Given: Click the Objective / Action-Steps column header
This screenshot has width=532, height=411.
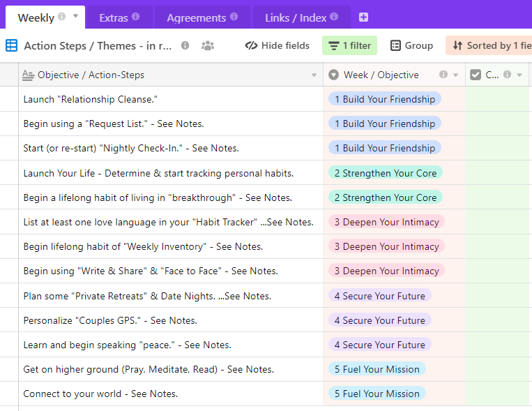Looking at the screenshot, I should tap(171, 75).
